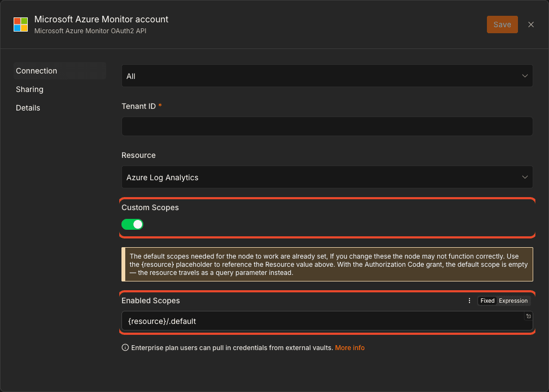Click the Resource label
Viewport: 549px width, 392px height.
(x=139, y=155)
